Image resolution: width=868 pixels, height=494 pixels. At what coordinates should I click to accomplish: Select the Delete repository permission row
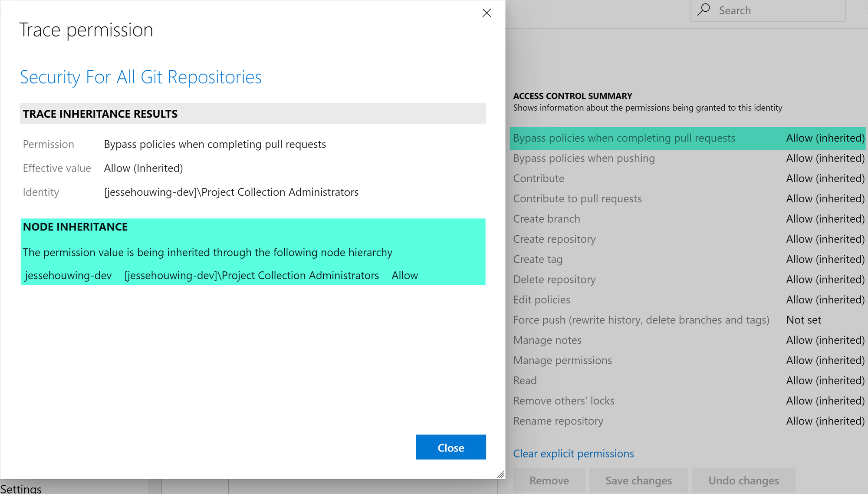click(x=554, y=280)
